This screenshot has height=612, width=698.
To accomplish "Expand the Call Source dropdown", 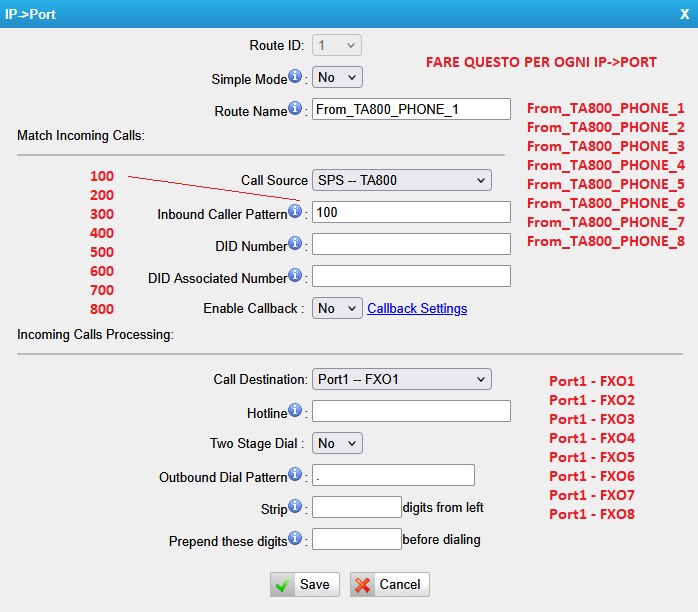I will (x=401, y=180).
